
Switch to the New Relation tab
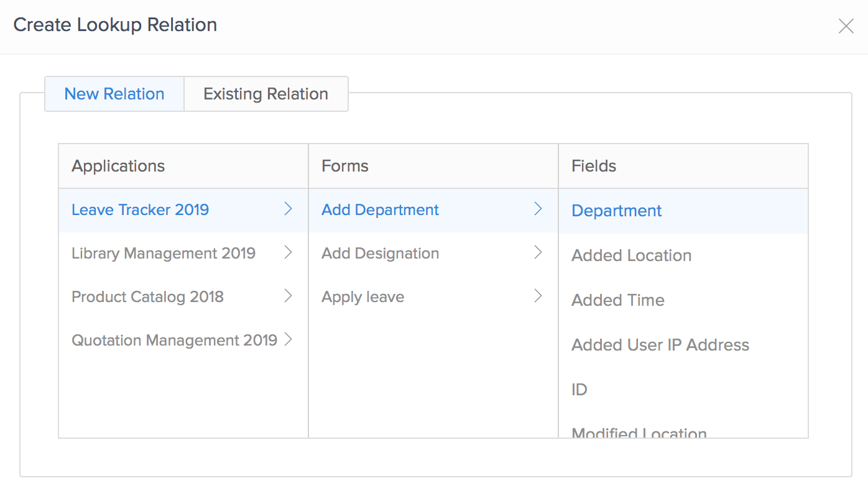tap(114, 94)
